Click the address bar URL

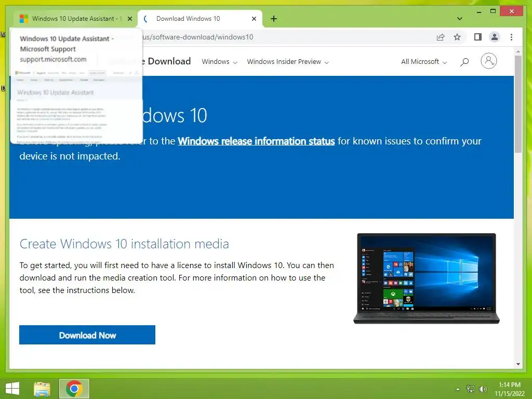198,37
